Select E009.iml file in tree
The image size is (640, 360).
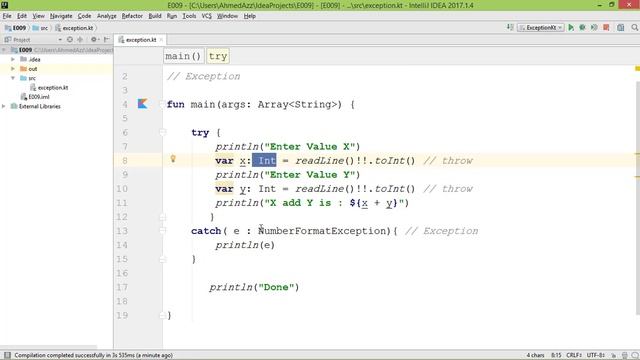pyautogui.click(x=35, y=97)
